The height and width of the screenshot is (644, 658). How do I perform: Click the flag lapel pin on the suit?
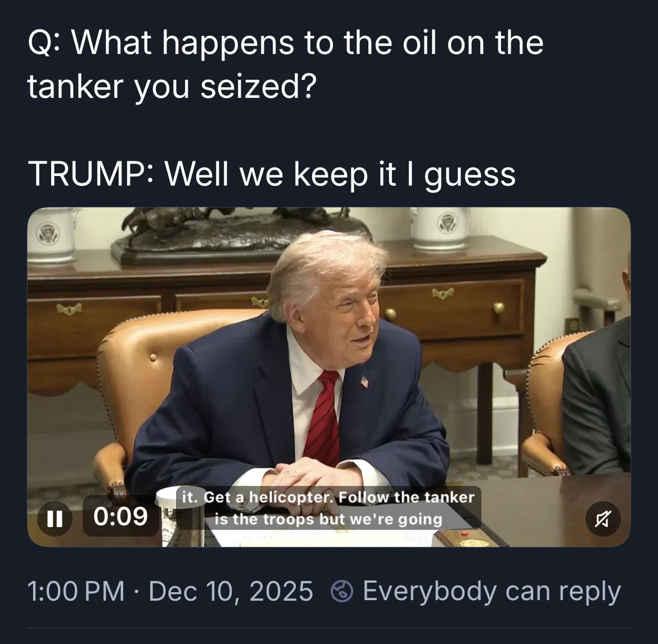coord(364,382)
